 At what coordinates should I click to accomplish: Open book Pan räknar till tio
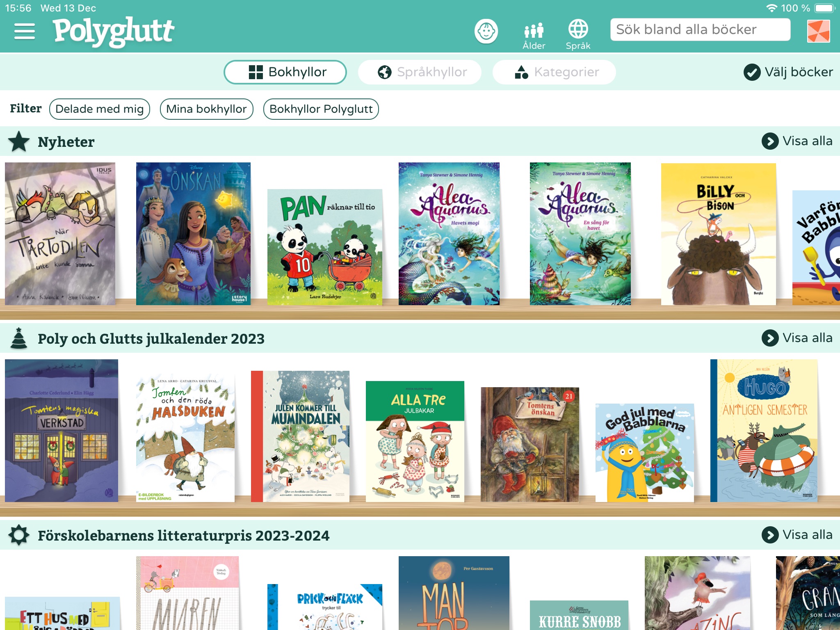pos(325,247)
